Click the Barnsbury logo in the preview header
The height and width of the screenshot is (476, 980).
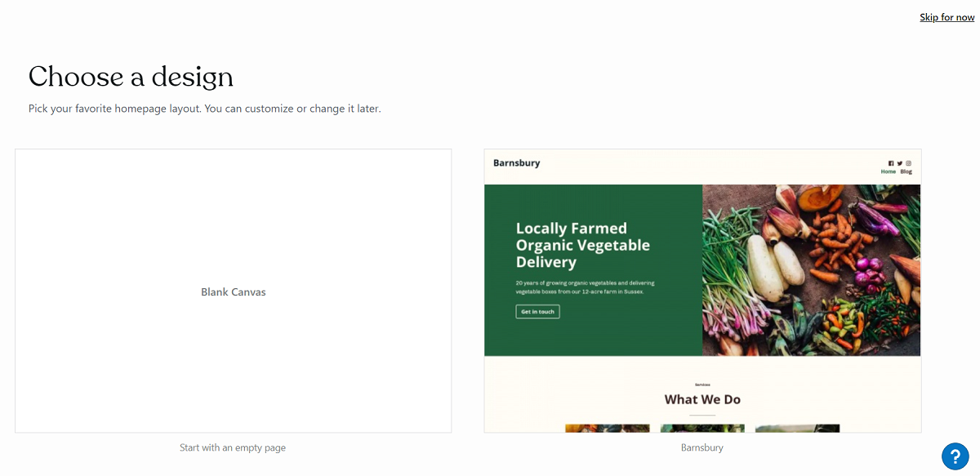[x=516, y=163]
